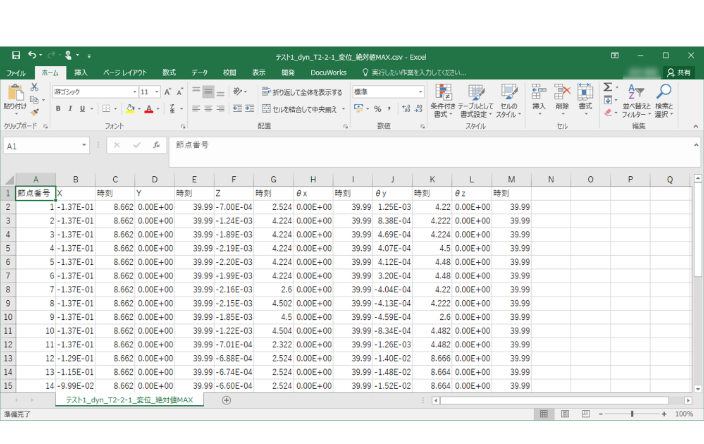Screen dimensions: 704x444
Task: Toggle wrap text to show all
Action: 302,92
